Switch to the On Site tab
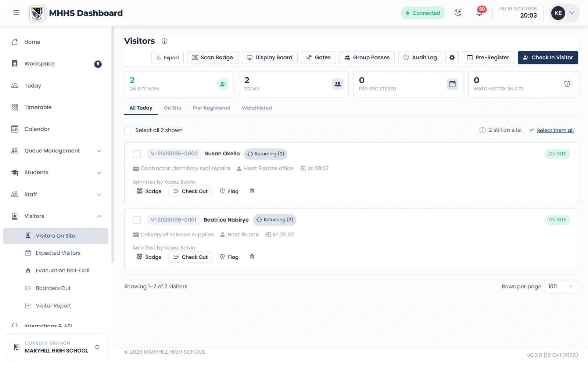Viewport: 588px width, 368px height. [172, 108]
